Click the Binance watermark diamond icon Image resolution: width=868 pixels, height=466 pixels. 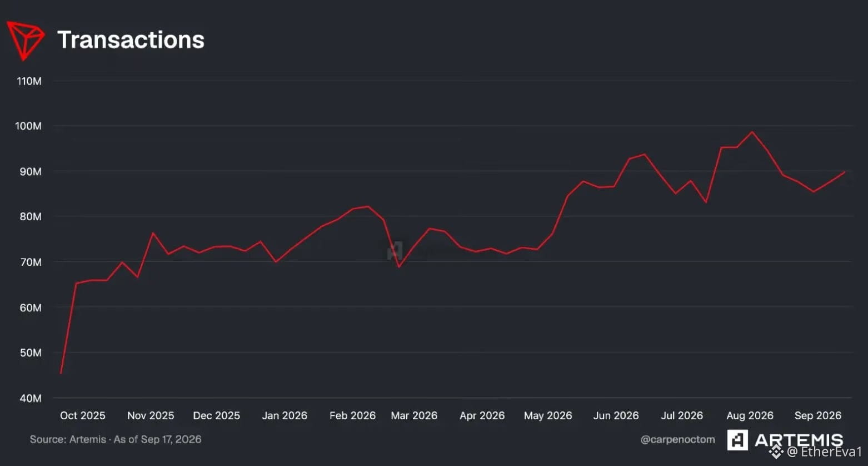776,451
